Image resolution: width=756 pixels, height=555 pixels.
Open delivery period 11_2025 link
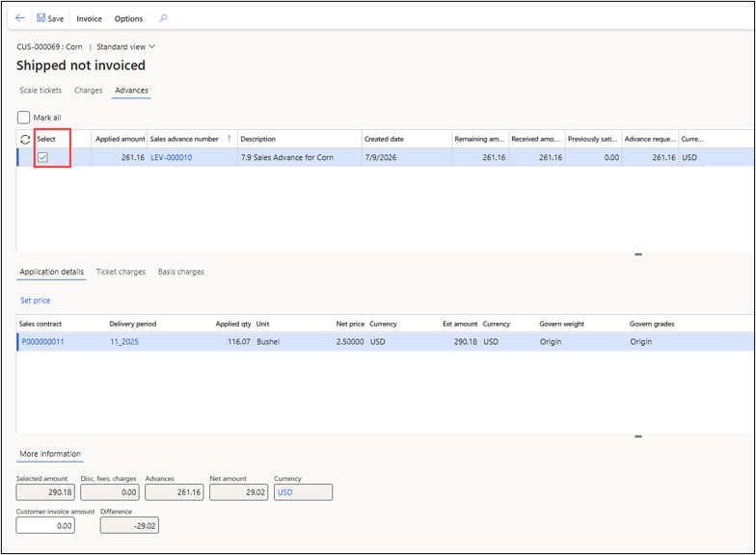point(123,342)
